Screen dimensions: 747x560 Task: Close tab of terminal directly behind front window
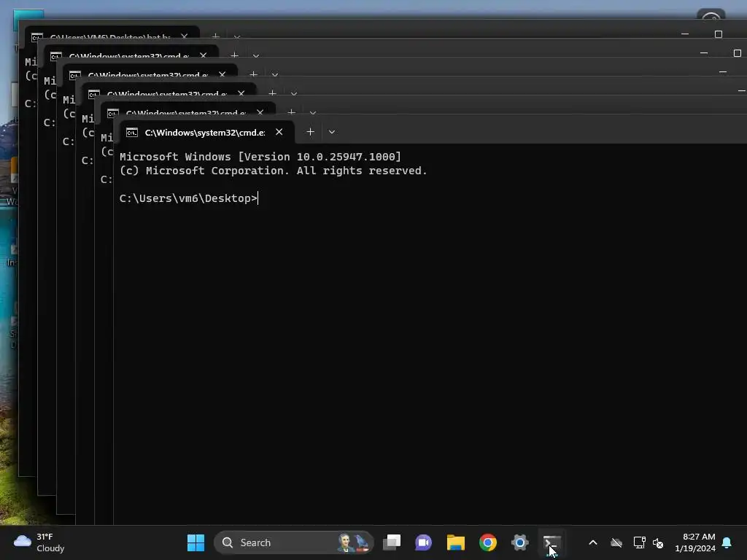260,112
